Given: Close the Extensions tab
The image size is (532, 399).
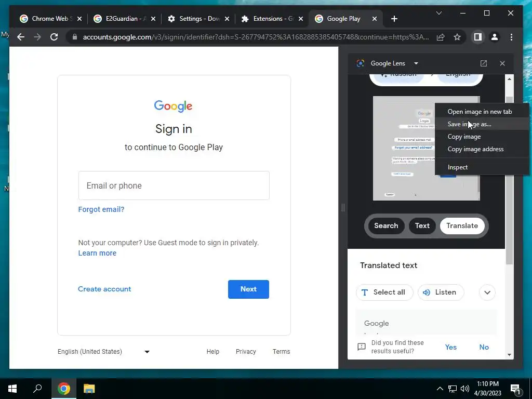Looking at the screenshot, I should 301,19.
